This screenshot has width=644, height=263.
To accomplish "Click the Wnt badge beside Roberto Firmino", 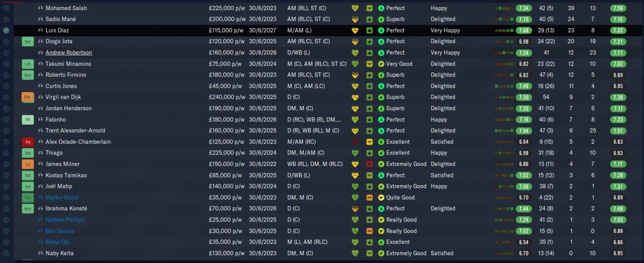I will [28, 75].
